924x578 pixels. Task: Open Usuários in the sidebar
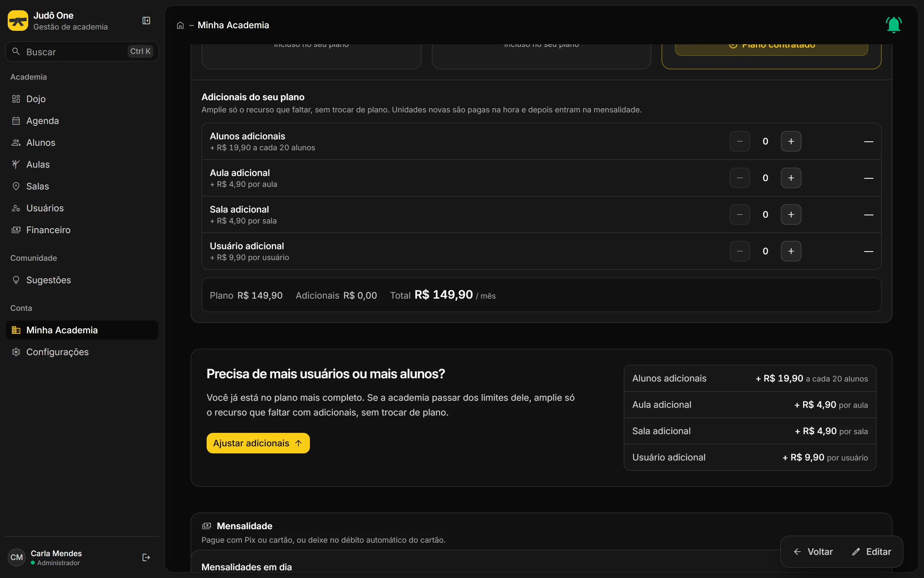pyautogui.click(x=82, y=208)
